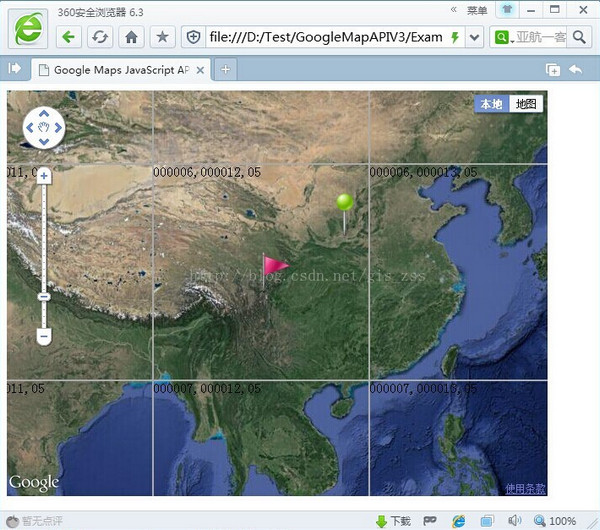Click upper part of zoom slider track
600x530 pixels.
[x=44, y=214]
